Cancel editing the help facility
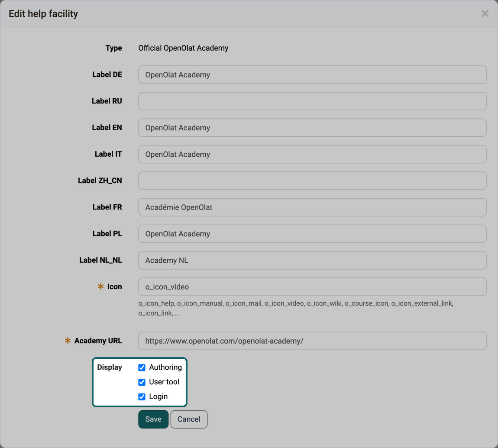498x448 pixels. [x=189, y=419]
